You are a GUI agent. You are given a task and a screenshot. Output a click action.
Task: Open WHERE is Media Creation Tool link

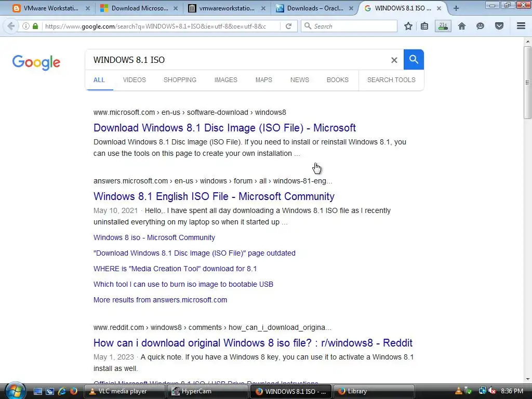pyautogui.click(x=175, y=269)
